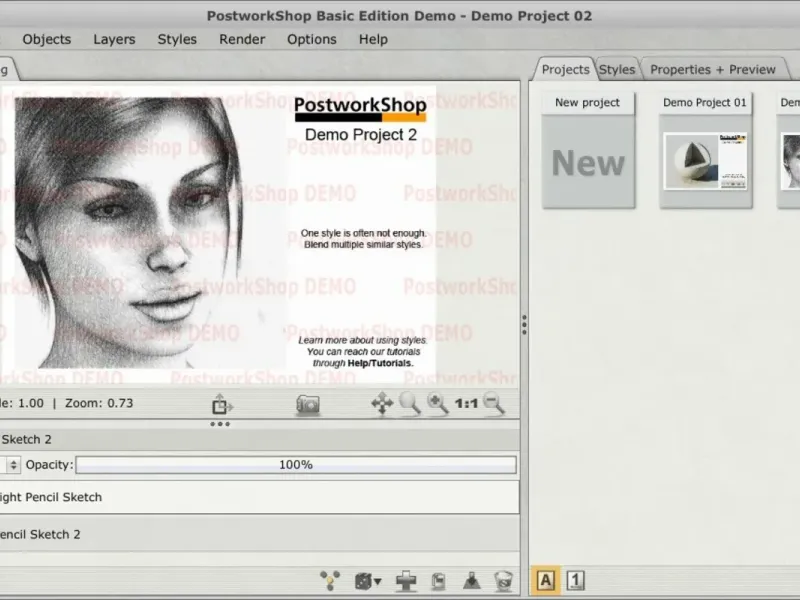Click the plain magnifier zoom-to-fit icon
800x600 pixels.
pyautogui.click(x=409, y=404)
